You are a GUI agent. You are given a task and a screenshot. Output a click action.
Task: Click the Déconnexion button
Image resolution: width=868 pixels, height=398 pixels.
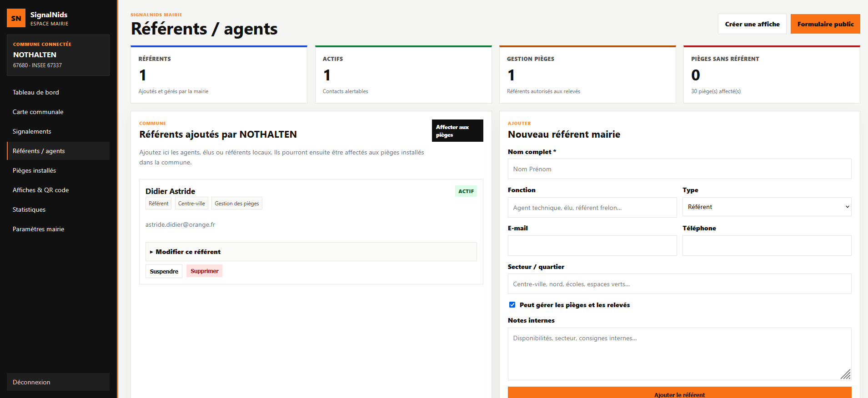pos(58,382)
